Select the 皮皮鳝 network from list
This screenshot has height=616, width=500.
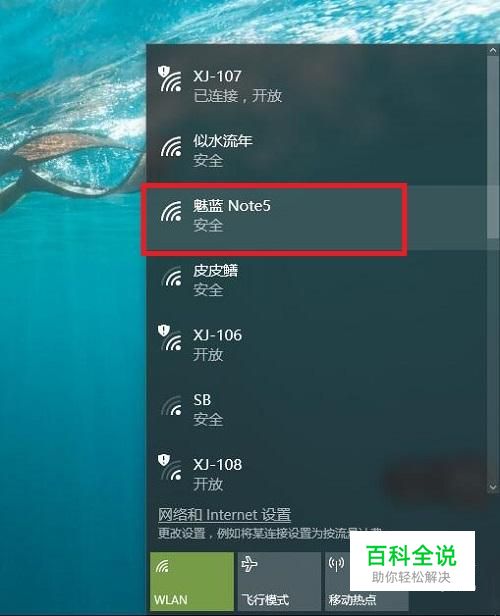tap(317, 282)
